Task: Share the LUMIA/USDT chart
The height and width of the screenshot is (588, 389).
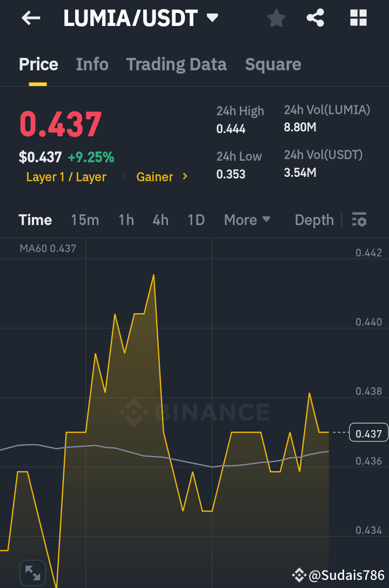Action: (x=316, y=18)
